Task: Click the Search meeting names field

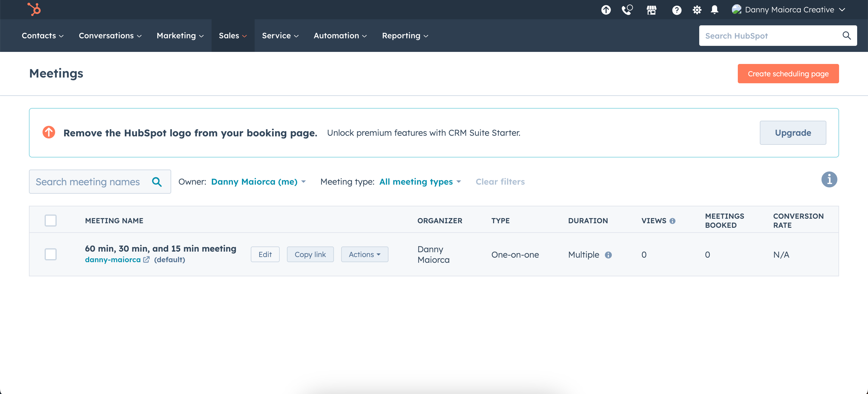Action: tap(91, 182)
